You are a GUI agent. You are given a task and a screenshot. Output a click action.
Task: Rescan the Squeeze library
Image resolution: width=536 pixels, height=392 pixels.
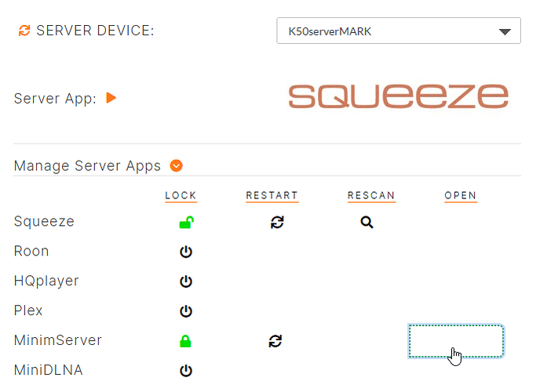pos(366,223)
